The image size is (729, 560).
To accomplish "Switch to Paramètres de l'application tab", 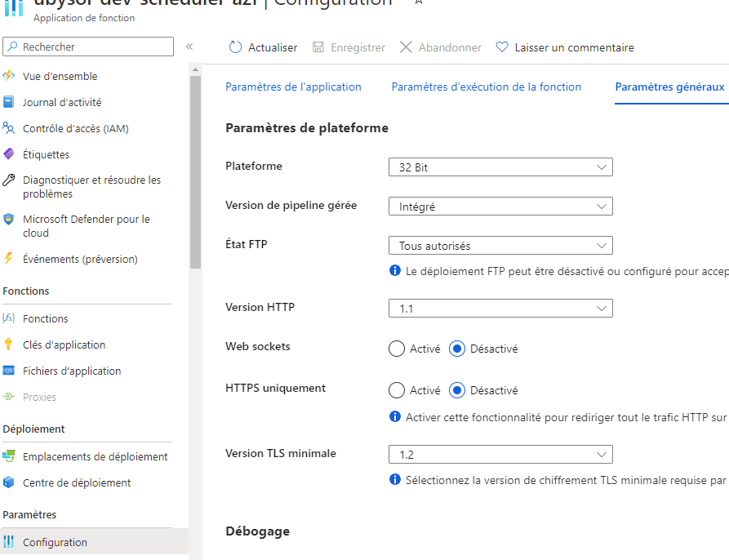I will (x=293, y=87).
